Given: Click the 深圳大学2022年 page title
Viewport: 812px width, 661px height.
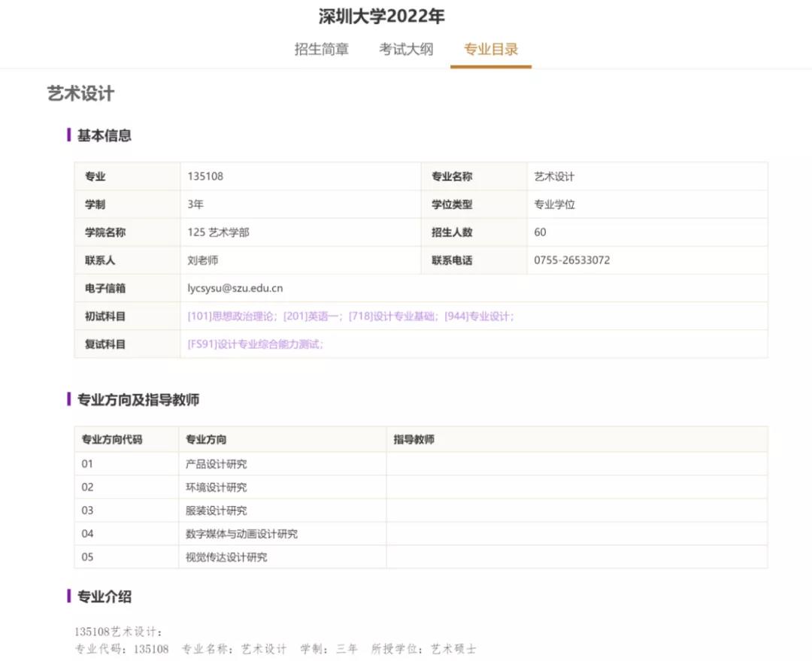Looking at the screenshot, I should [x=382, y=16].
